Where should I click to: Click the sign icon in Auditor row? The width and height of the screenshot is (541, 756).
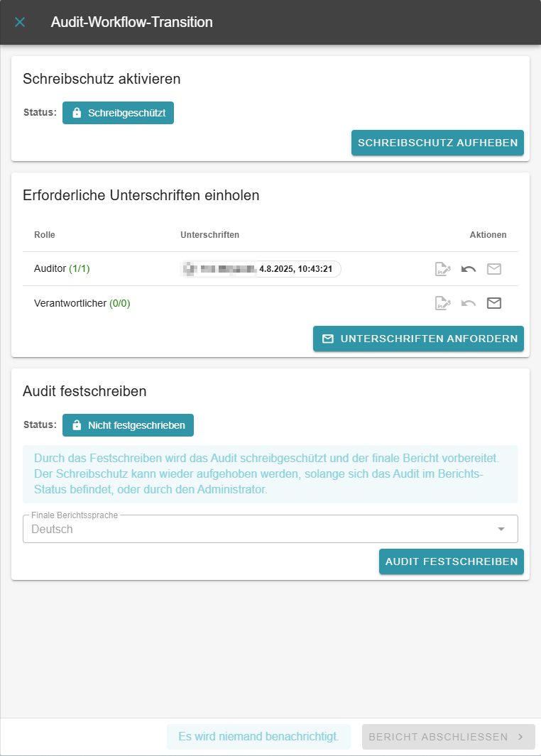tap(443, 269)
